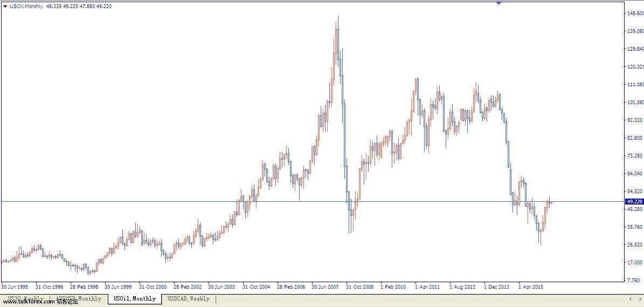Click the 31 Oct 2004 date label
Image resolution: width=644 pixels, height=307 pixels.
click(257, 287)
